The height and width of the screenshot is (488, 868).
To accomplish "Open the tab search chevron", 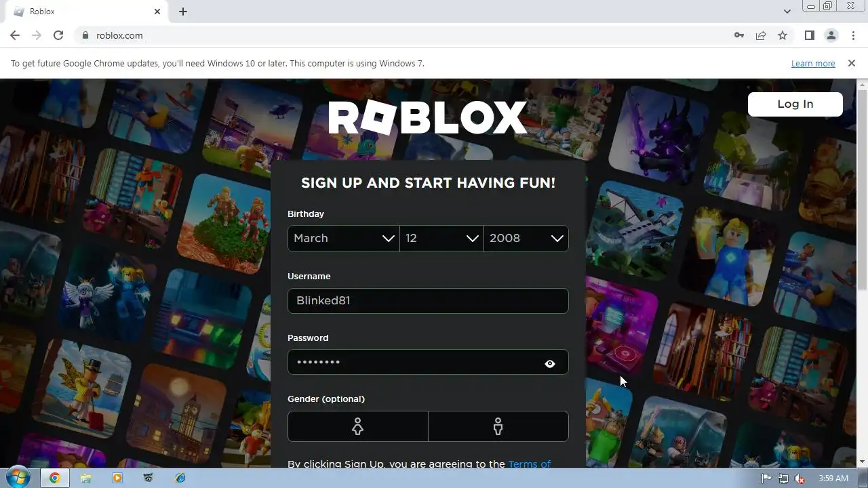I will (x=787, y=12).
